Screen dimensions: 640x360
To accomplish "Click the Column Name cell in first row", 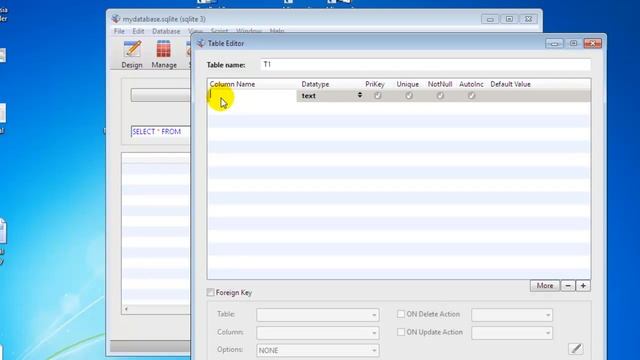I will click(252, 96).
